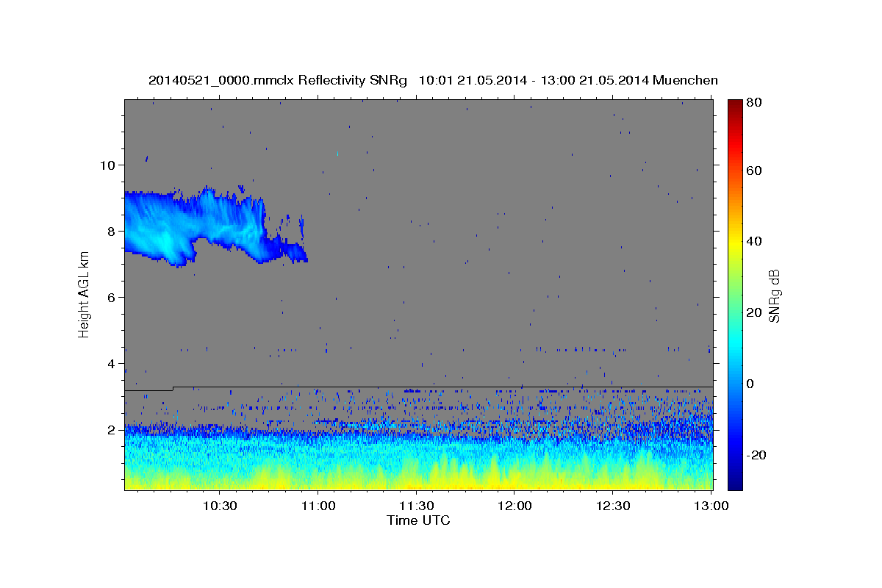Screen dimensions: 882x588
Task: Click the height tick label 8
Action: click(112, 231)
